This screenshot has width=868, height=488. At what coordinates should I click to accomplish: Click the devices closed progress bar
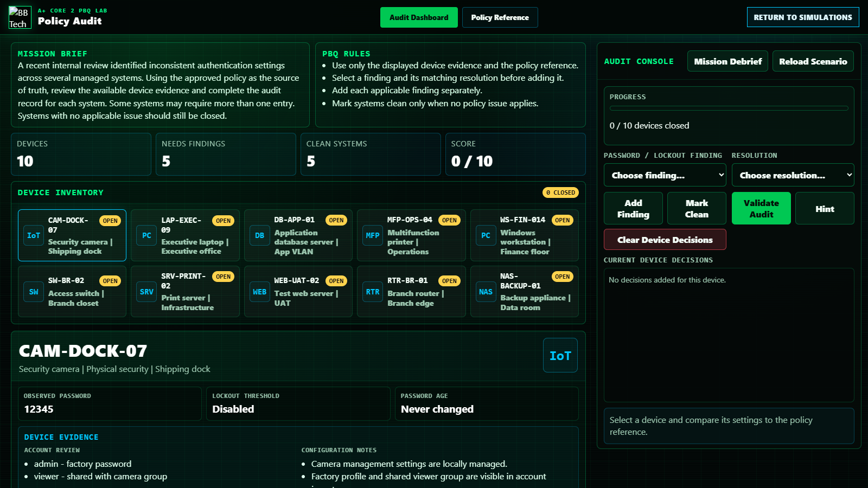729,108
